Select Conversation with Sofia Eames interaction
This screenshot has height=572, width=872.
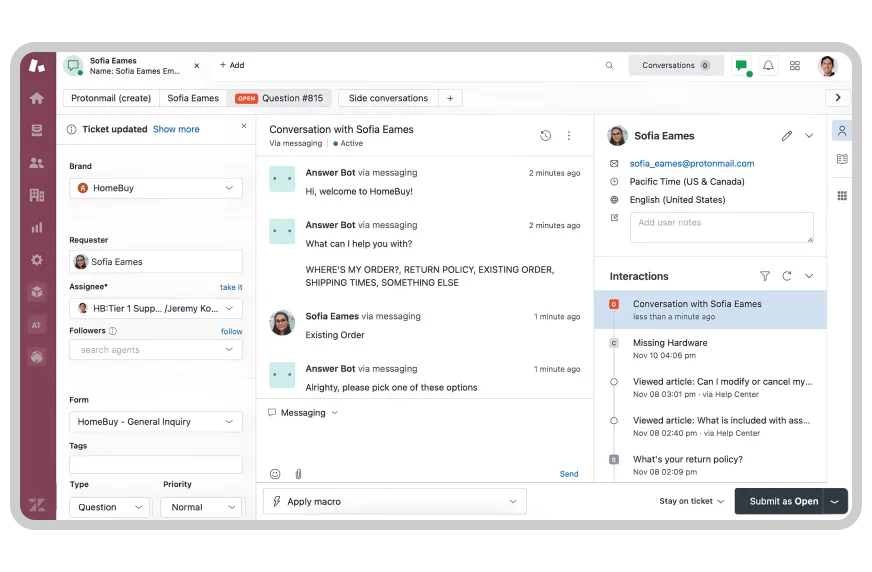(710, 310)
